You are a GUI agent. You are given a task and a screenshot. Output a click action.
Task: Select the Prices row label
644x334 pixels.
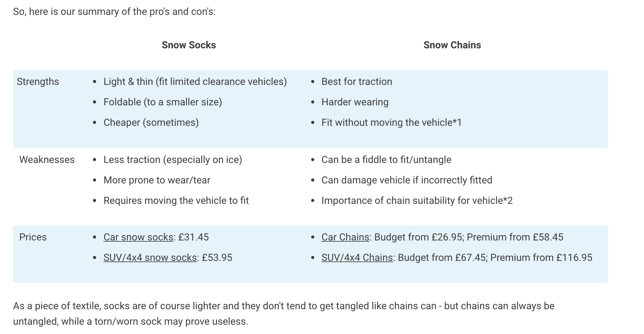pyautogui.click(x=33, y=237)
